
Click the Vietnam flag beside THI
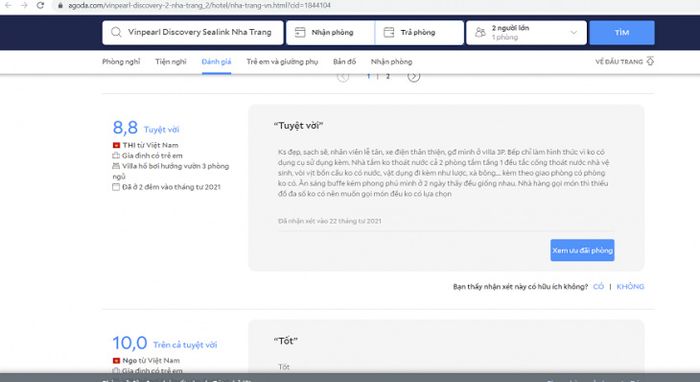click(x=117, y=145)
